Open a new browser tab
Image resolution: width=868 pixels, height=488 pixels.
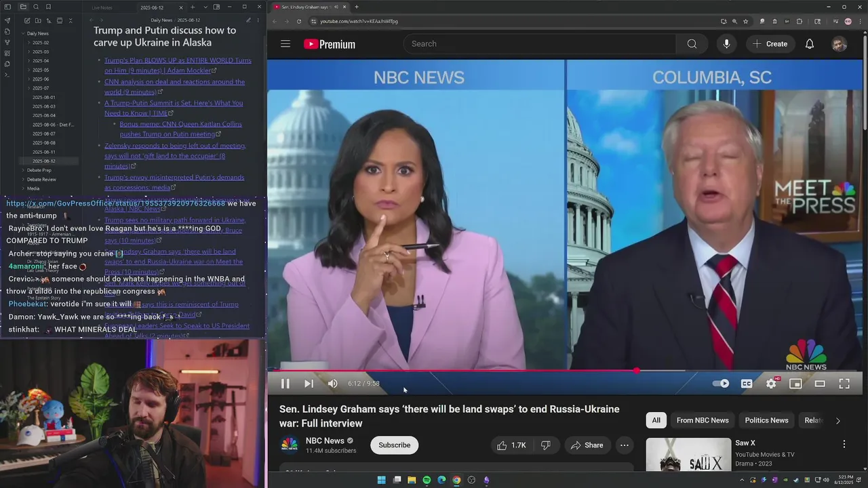357,7
